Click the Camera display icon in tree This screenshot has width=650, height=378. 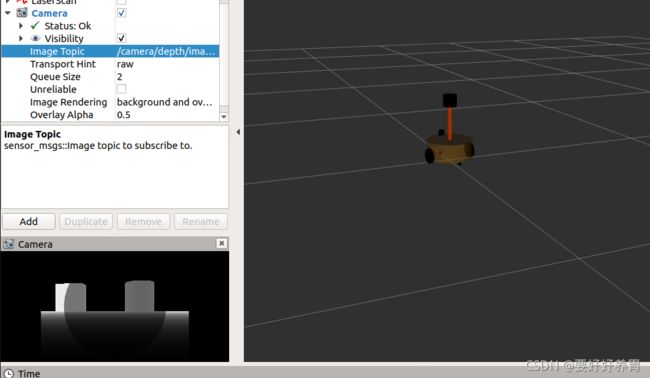pos(22,13)
